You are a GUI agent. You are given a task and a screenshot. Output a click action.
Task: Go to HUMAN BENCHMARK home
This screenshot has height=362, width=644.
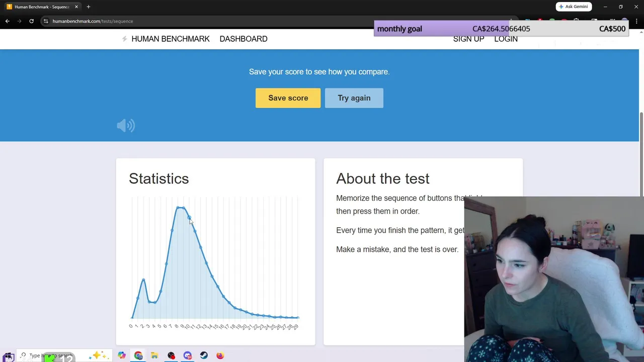pos(171,39)
